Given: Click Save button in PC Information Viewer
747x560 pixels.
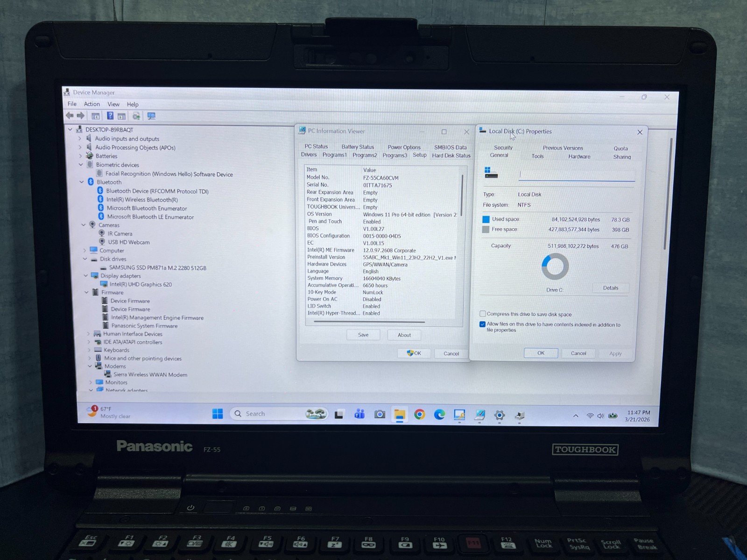Looking at the screenshot, I should (363, 335).
